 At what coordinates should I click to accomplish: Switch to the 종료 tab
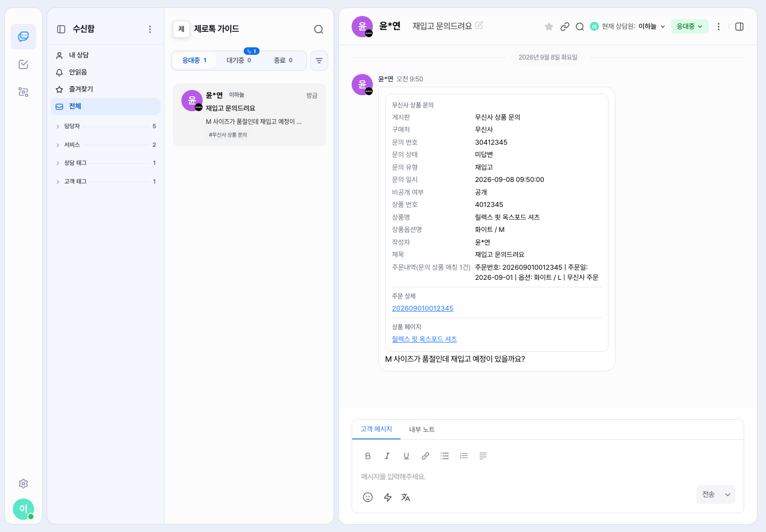(x=283, y=61)
